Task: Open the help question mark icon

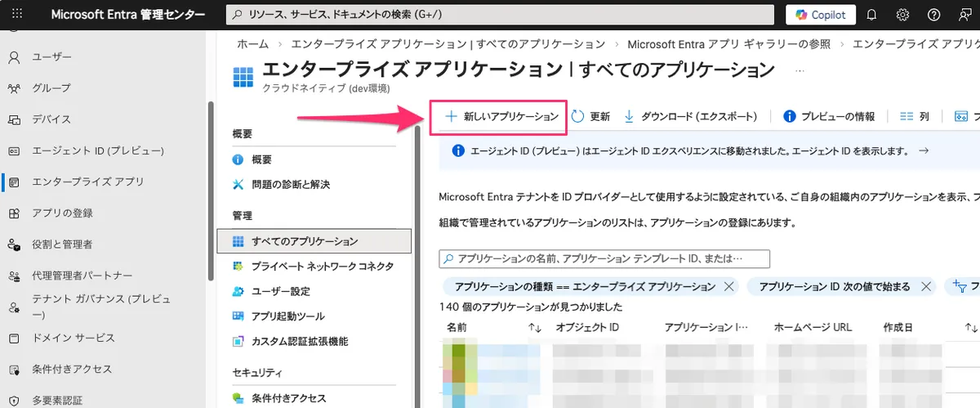Action: click(933, 14)
